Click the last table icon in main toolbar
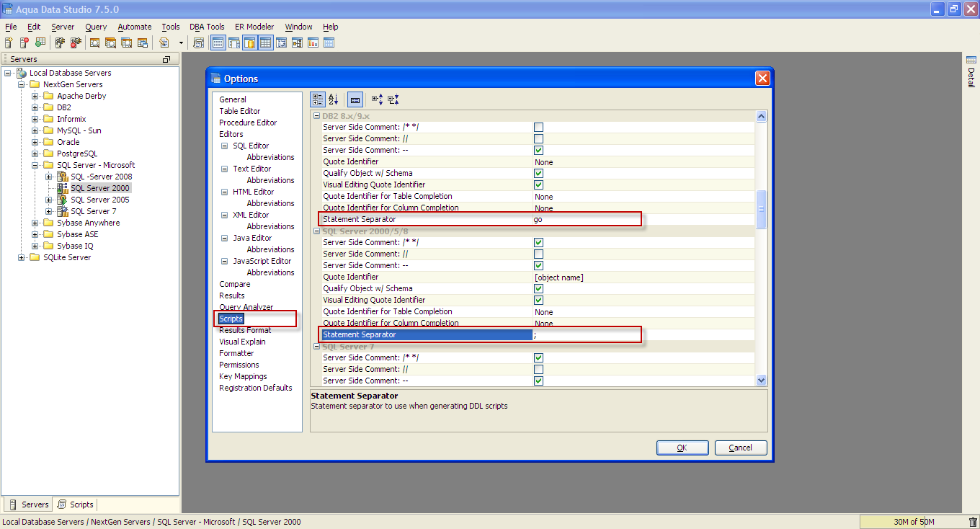 [x=329, y=43]
